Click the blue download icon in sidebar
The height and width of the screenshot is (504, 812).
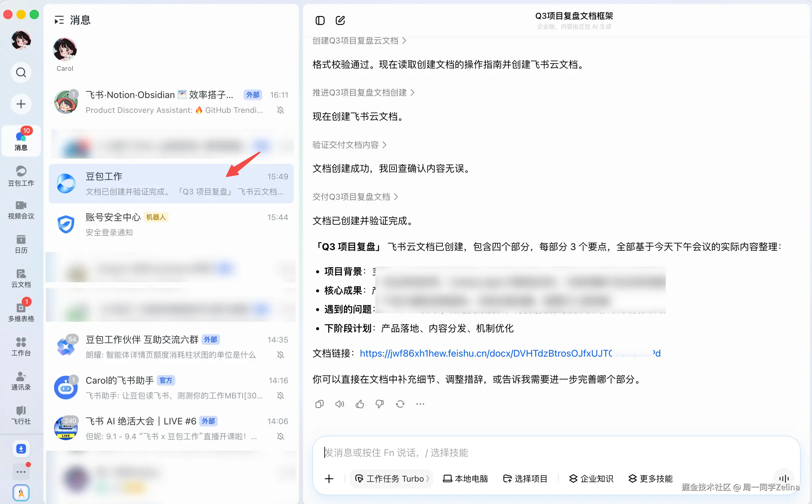[x=21, y=449]
